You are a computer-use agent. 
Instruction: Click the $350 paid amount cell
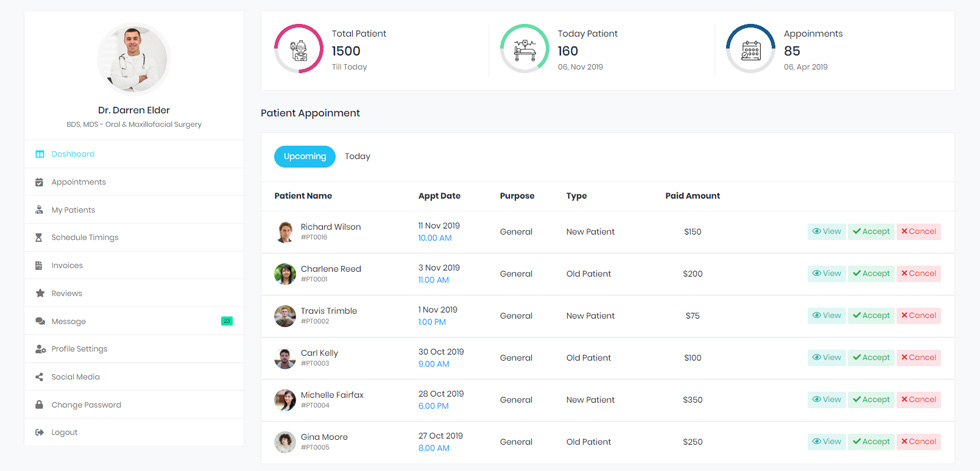pos(692,400)
